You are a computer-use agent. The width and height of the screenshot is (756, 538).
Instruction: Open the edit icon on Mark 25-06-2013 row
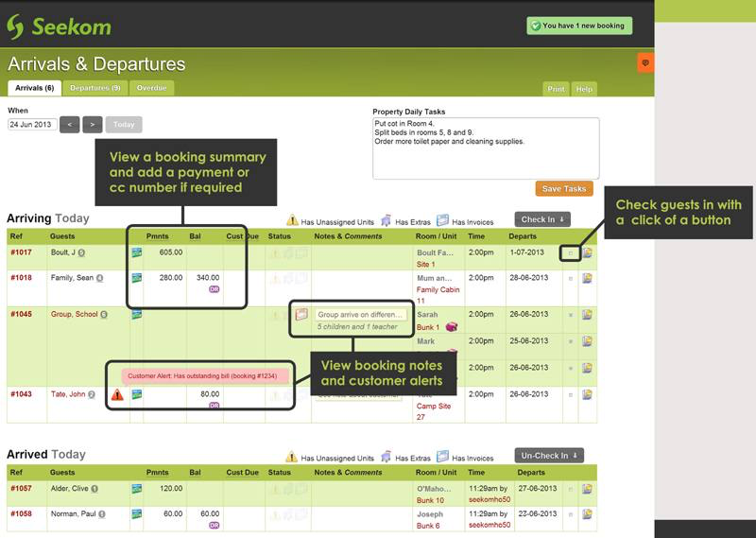click(x=587, y=341)
